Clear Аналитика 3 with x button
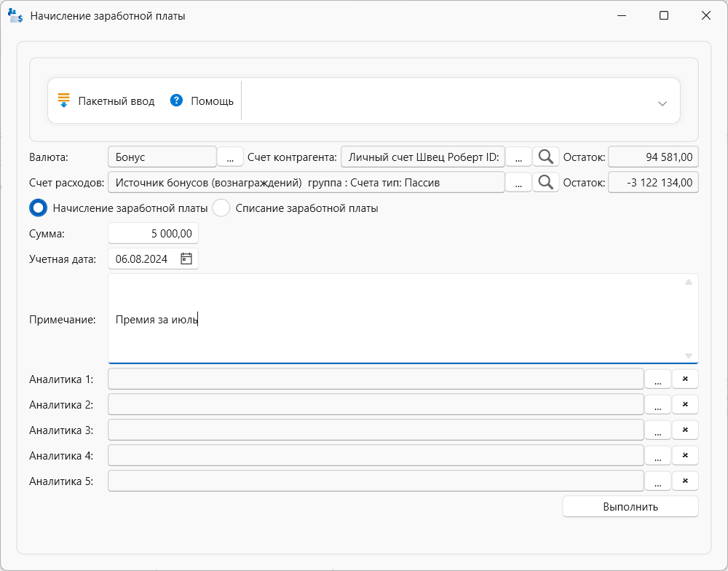 point(685,430)
